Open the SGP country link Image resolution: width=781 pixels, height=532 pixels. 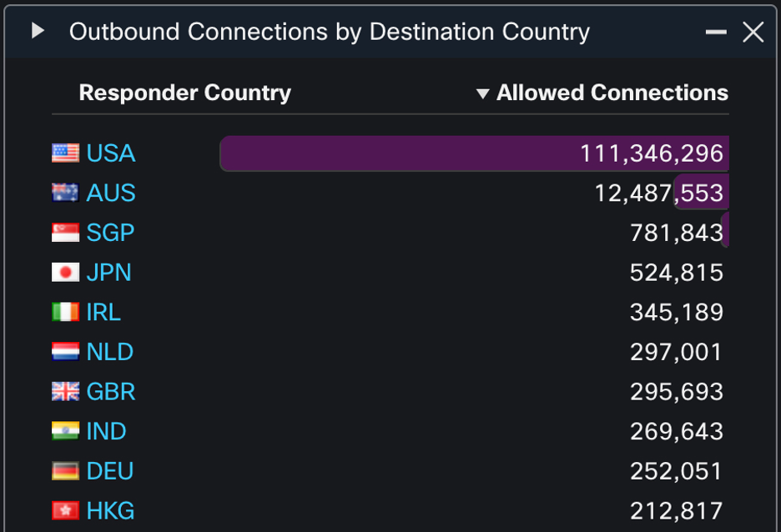[111, 233]
